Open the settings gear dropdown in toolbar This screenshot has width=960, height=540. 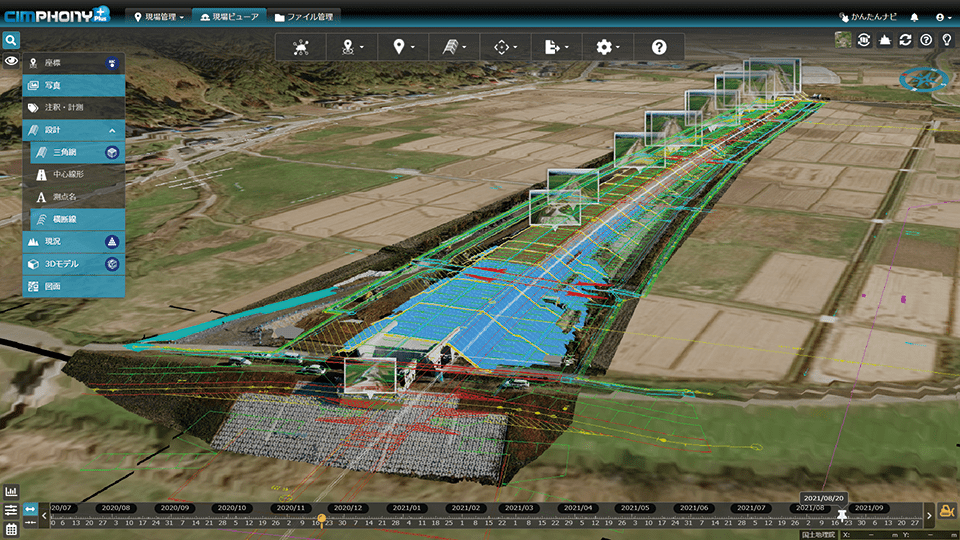[x=606, y=47]
